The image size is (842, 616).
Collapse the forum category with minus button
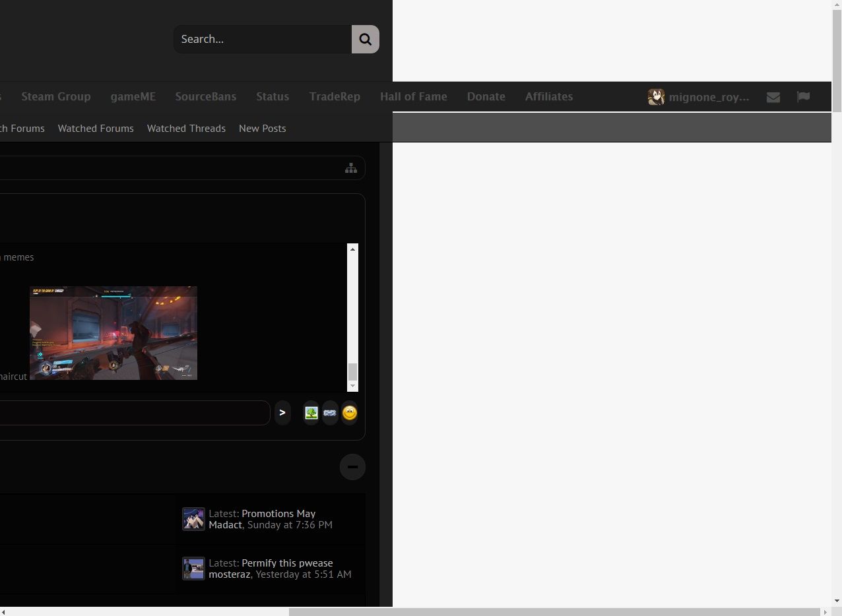(x=352, y=467)
